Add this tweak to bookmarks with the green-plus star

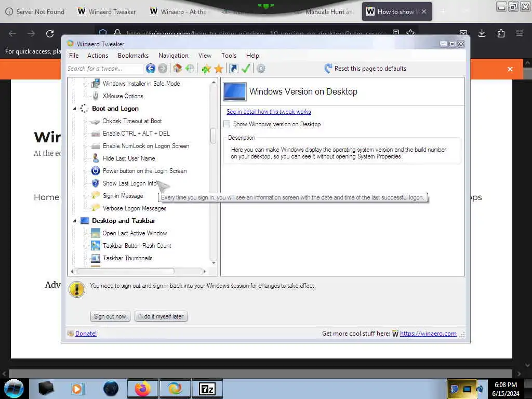click(x=206, y=69)
